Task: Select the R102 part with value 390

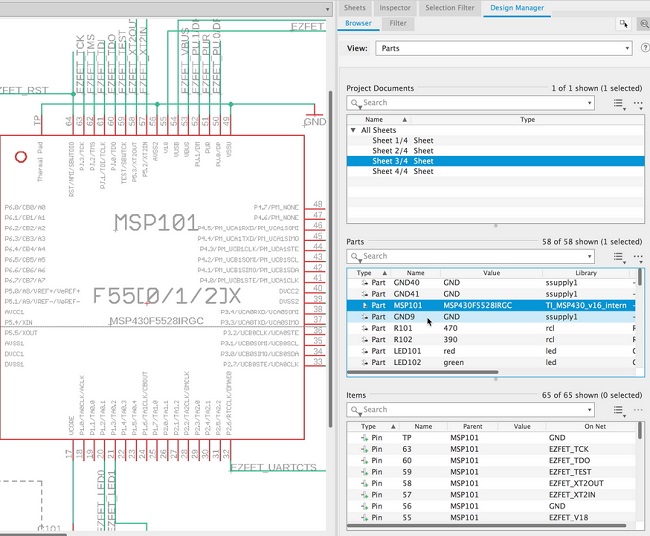Action: pos(491,340)
